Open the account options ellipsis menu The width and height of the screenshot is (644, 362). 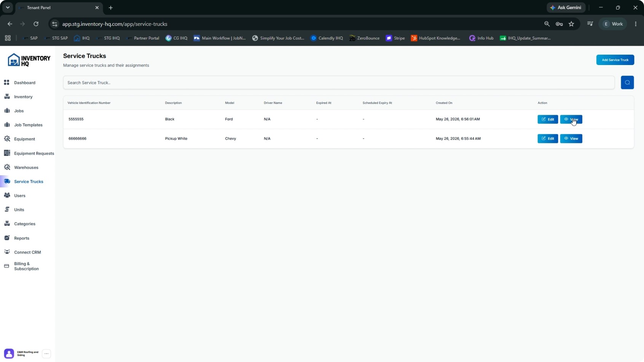(46, 354)
